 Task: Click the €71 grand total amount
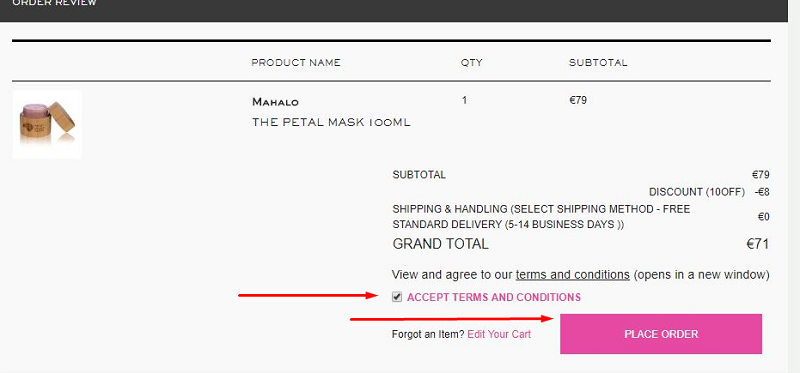758,244
